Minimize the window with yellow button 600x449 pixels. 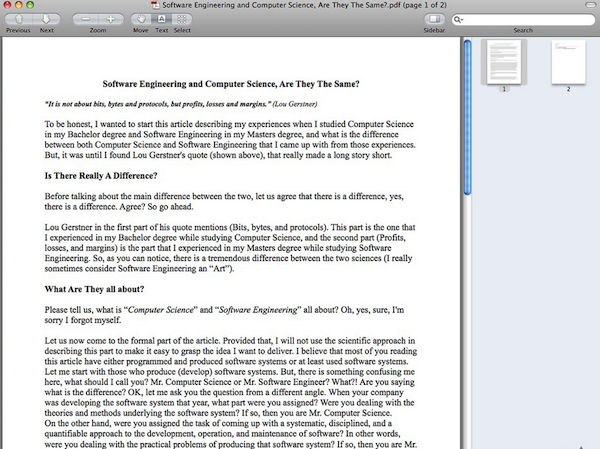click(18, 5)
